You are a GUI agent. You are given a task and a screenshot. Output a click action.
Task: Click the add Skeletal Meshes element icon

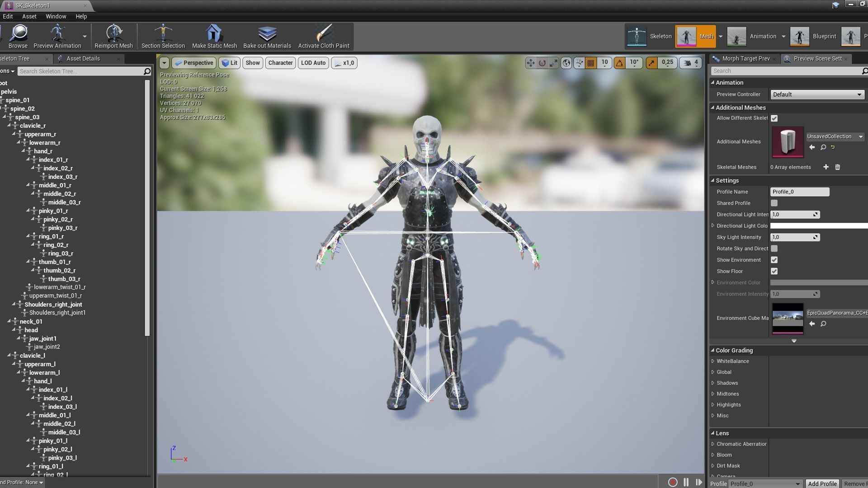826,167
